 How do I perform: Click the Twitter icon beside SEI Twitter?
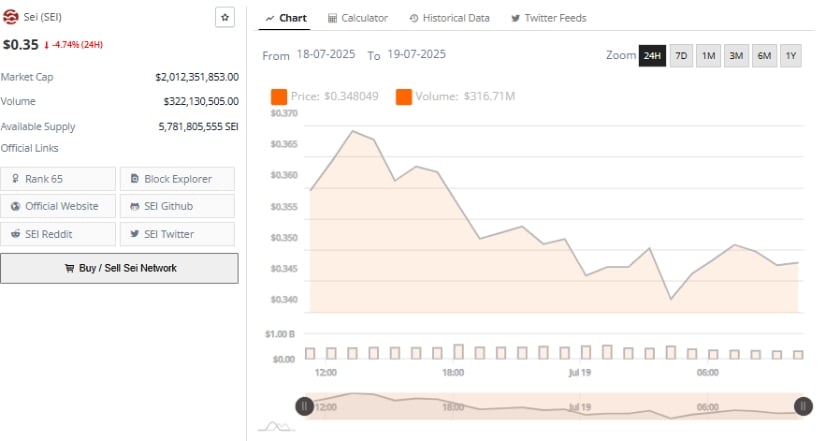click(135, 234)
